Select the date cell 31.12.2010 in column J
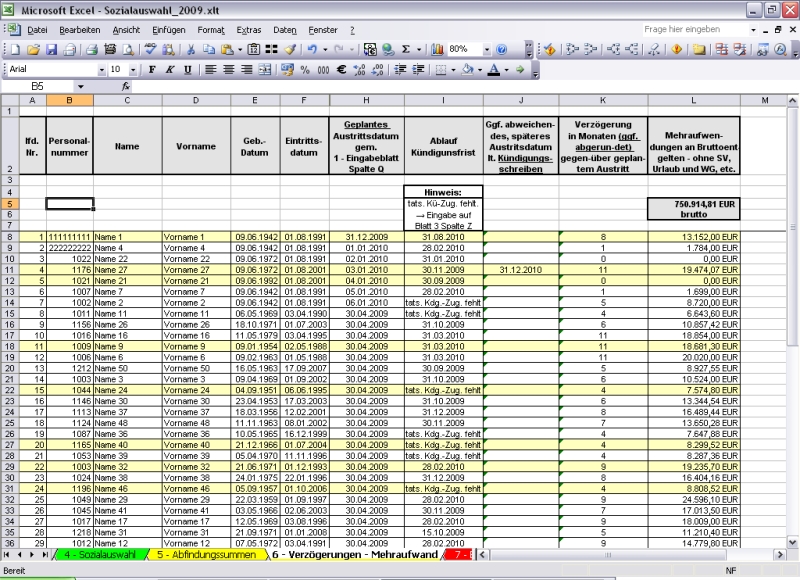The height and width of the screenshot is (580, 800). coord(520,270)
